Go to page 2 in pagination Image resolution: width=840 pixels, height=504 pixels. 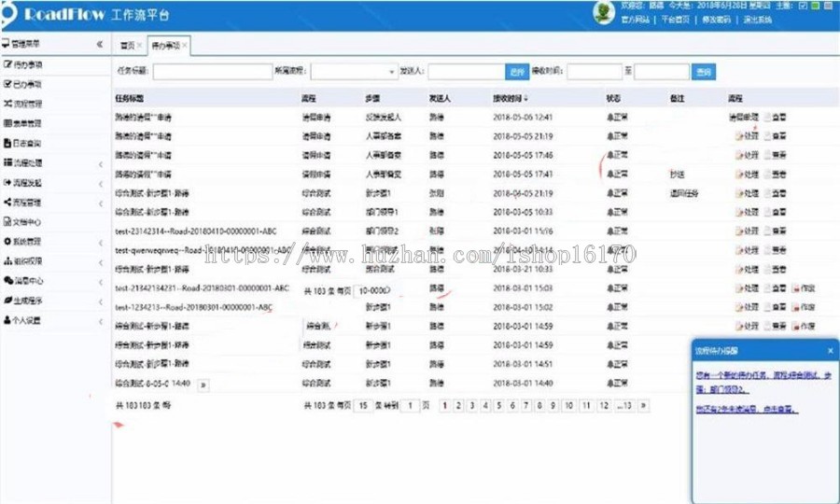[x=458, y=405]
